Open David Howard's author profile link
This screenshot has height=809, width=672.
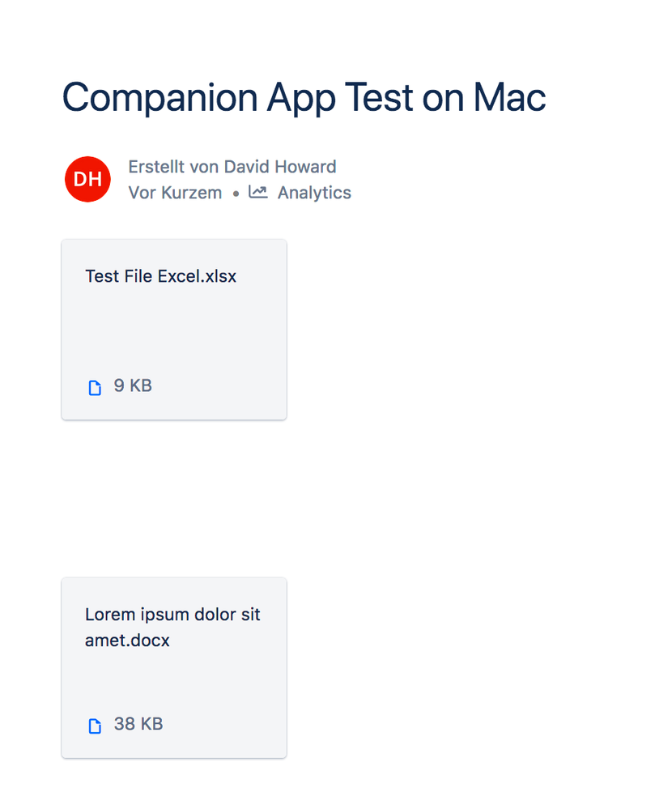280,167
